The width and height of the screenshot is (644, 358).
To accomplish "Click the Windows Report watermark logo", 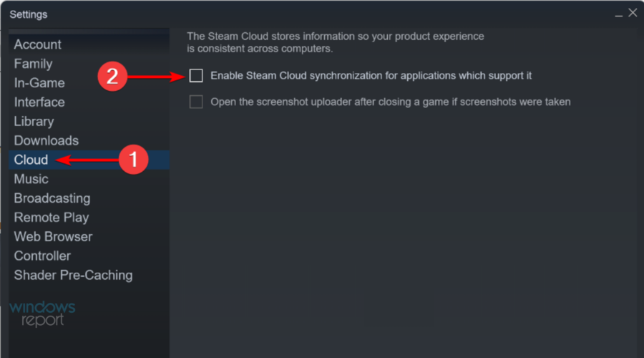I will point(42,314).
